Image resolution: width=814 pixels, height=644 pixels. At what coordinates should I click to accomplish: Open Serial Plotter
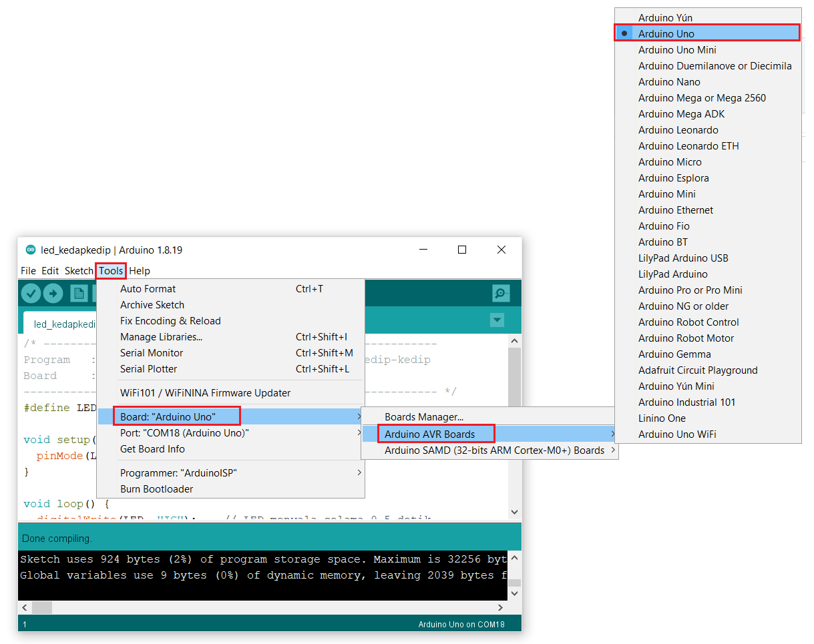(x=231, y=369)
